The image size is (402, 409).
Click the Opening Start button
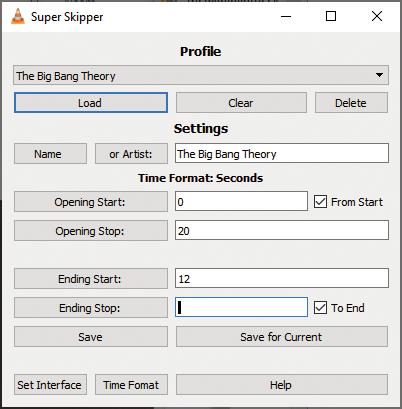pyautogui.click(x=91, y=202)
